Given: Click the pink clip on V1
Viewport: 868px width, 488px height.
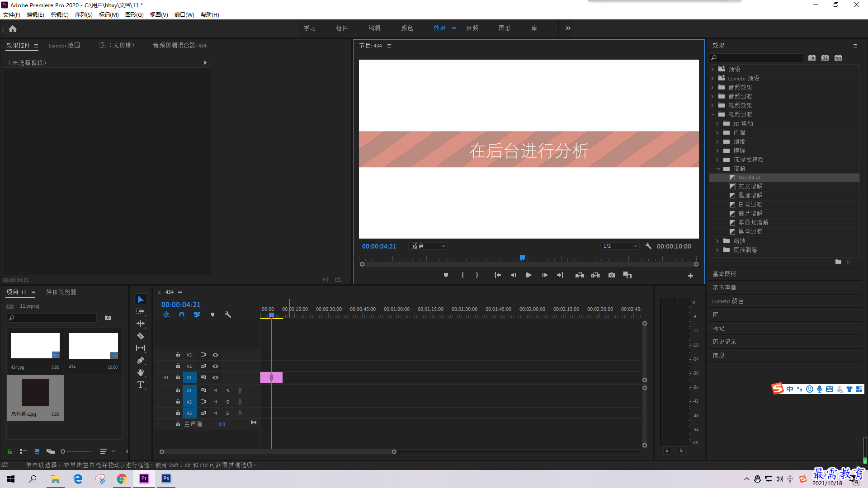Looking at the screenshot, I should (x=271, y=377).
